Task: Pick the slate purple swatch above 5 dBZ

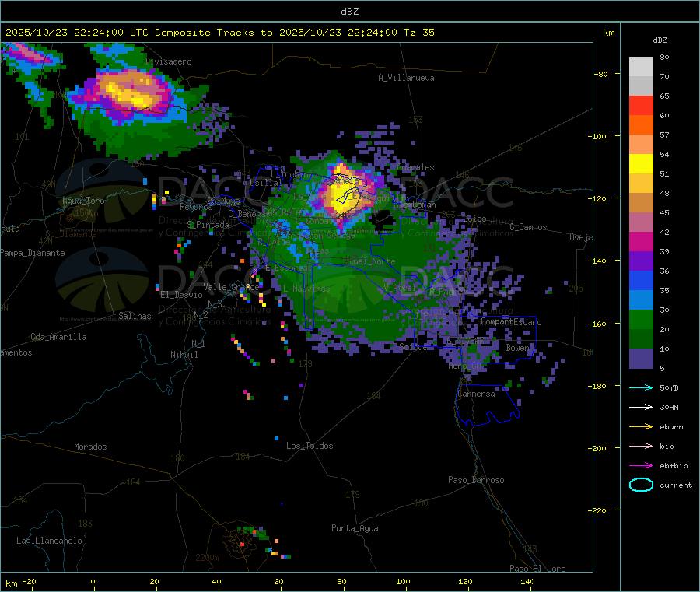Action: (x=641, y=359)
